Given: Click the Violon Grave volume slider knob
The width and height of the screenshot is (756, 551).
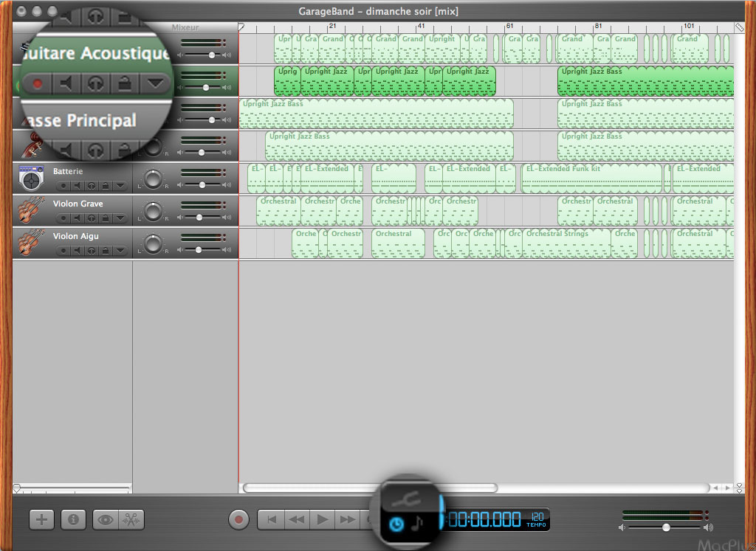Looking at the screenshot, I should 199,217.
